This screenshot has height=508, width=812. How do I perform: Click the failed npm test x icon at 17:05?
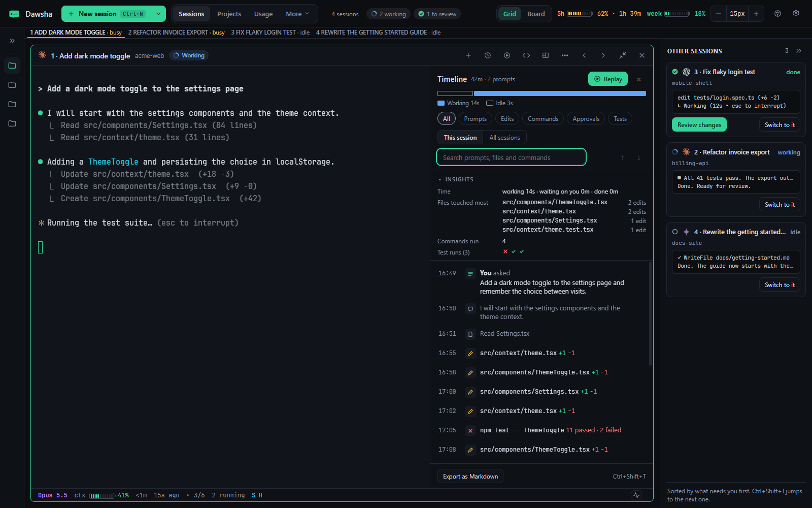click(470, 430)
